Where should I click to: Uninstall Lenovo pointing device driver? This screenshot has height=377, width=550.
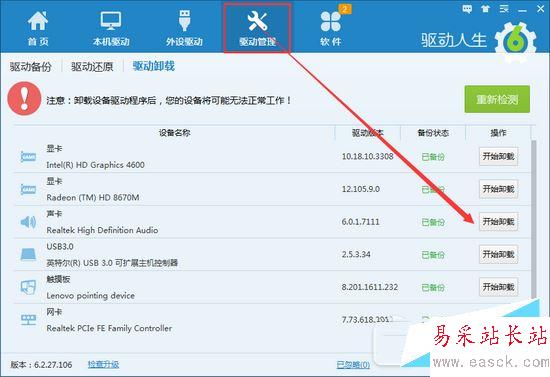(498, 287)
